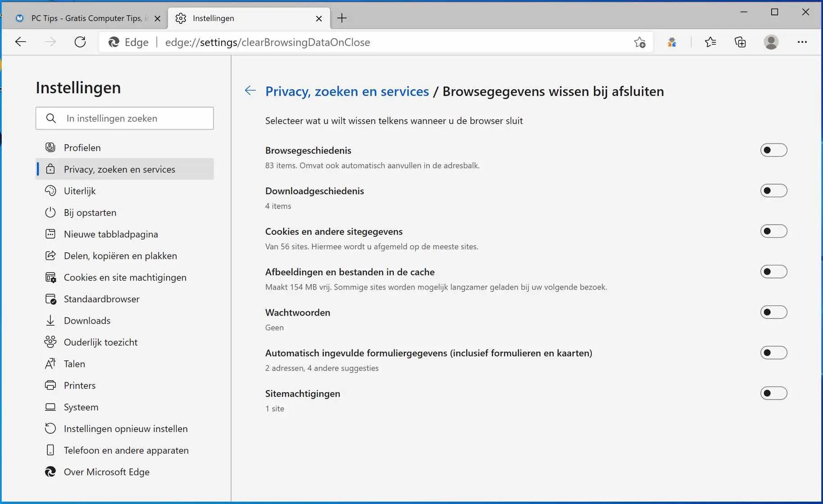This screenshot has height=504, width=823.
Task: Add this page to favorites star icon
Action: pyautogui.click(x=640, y=42)
